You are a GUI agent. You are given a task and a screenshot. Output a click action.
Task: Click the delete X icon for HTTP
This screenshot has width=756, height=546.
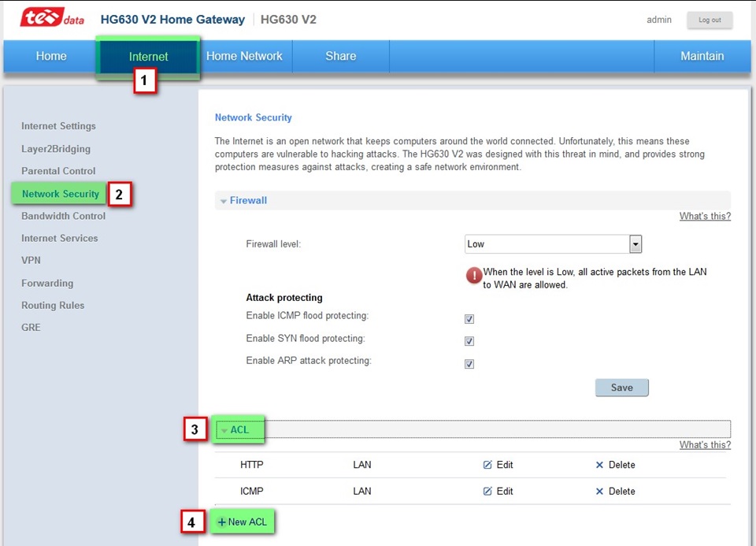click(x=599, y=465)
